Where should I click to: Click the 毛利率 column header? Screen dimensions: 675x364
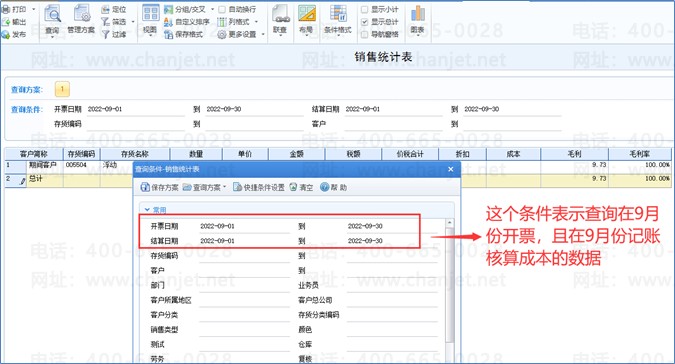click(x=640, y=154)
